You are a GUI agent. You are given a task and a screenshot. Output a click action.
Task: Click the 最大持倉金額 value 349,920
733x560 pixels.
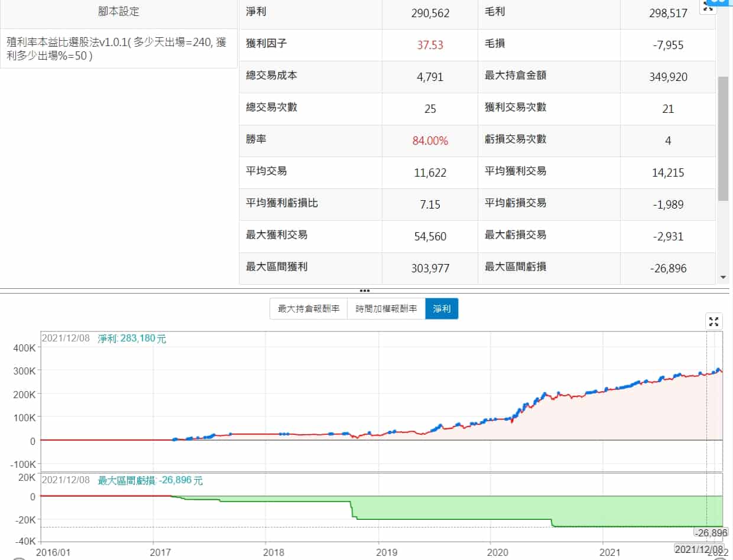point(668,77)
